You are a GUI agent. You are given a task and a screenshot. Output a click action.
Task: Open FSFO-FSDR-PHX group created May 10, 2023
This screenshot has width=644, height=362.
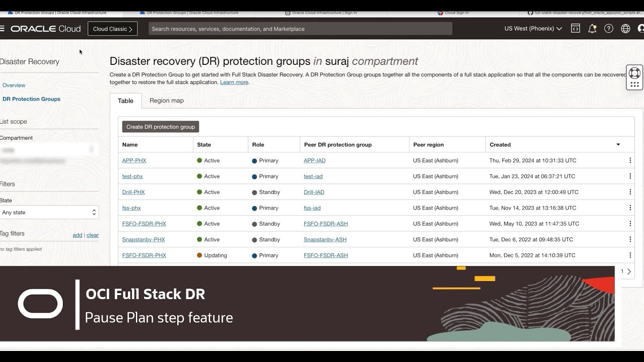pos(144,224)
